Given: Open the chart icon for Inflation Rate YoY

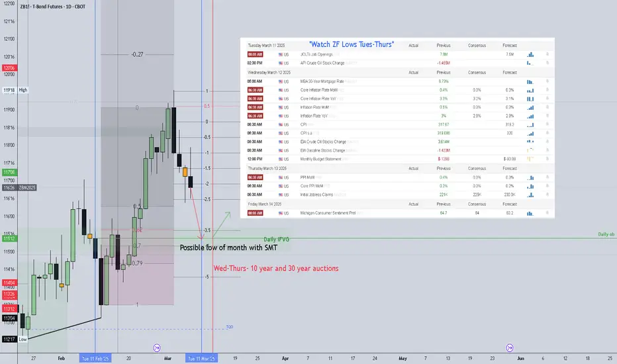Looking at the screenshot, I should click(530, 116).
